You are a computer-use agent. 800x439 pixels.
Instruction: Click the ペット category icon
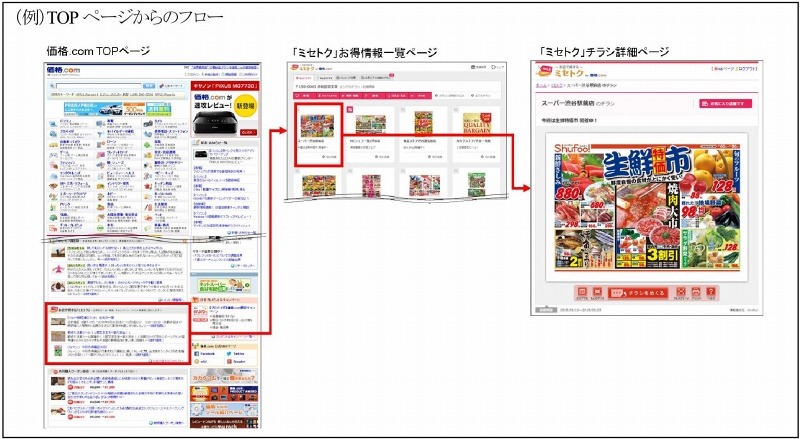(148, 217)
